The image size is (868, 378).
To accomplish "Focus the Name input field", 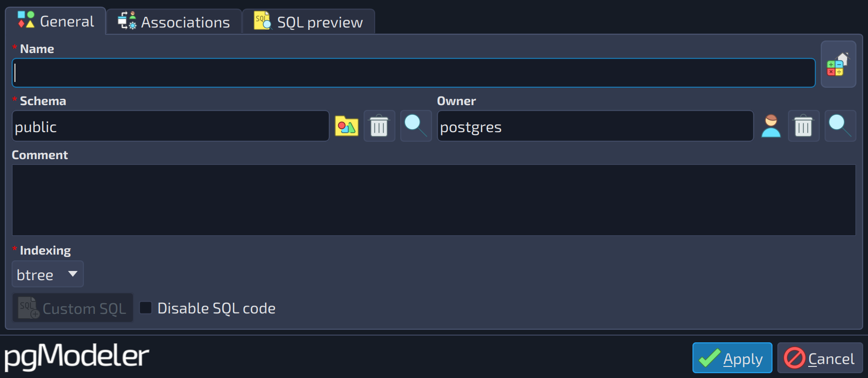I will click(414, 73).
